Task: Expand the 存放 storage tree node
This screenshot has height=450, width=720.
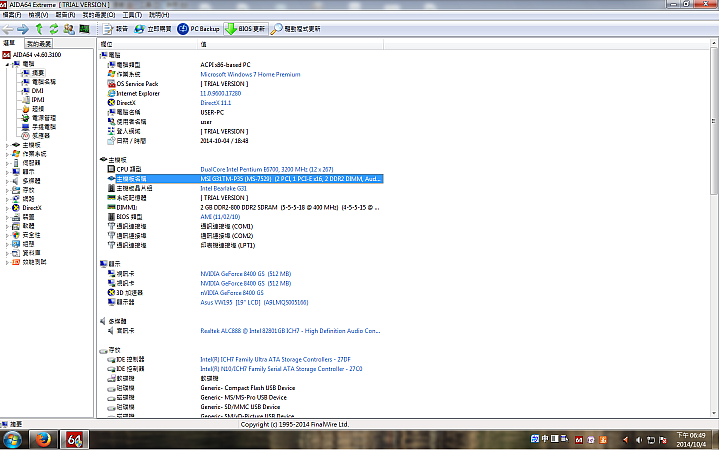Action: (x=7, y=190)
